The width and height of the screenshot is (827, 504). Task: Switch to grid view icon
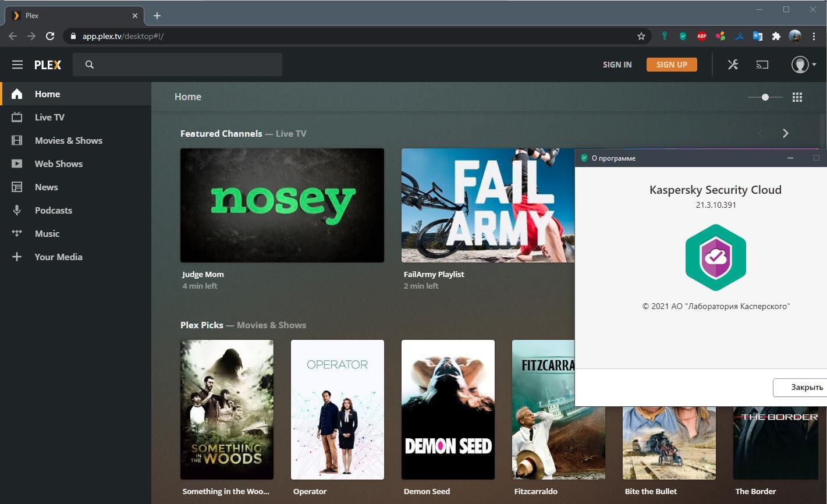797,97
